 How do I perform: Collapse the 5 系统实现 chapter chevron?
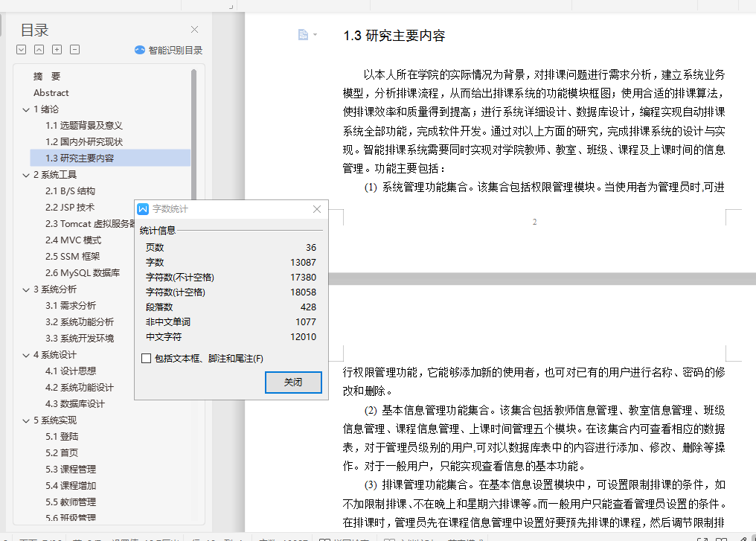point(26,421)
